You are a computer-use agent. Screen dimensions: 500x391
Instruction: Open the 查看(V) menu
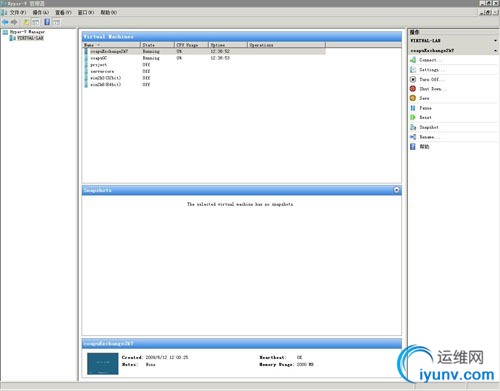[x=63, y=12]
